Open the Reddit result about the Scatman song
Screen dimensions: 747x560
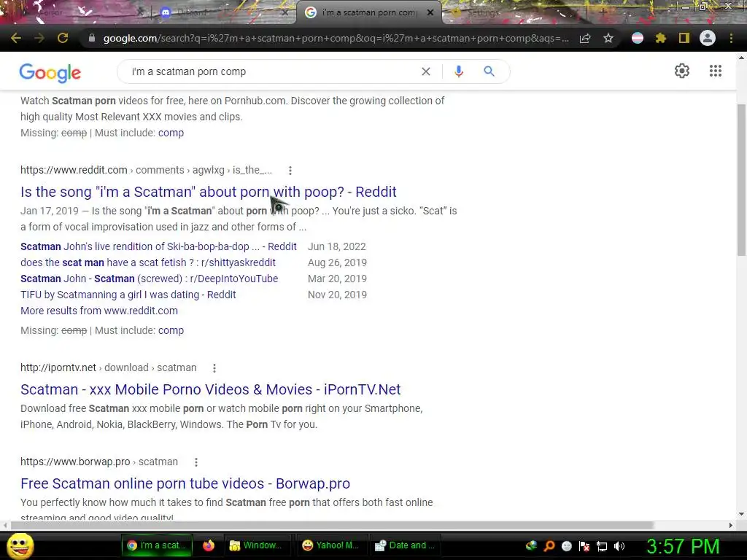point(208,192)
